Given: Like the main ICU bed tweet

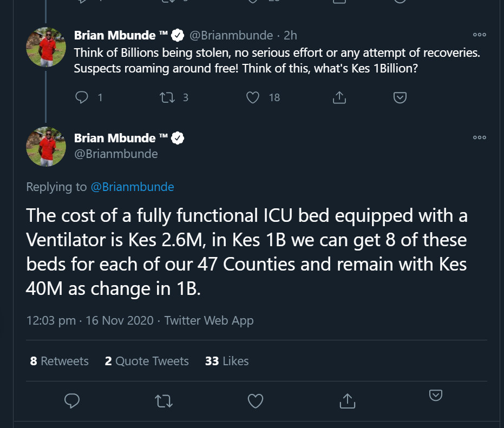Looking at the screenshot, I should click(255, 401).
